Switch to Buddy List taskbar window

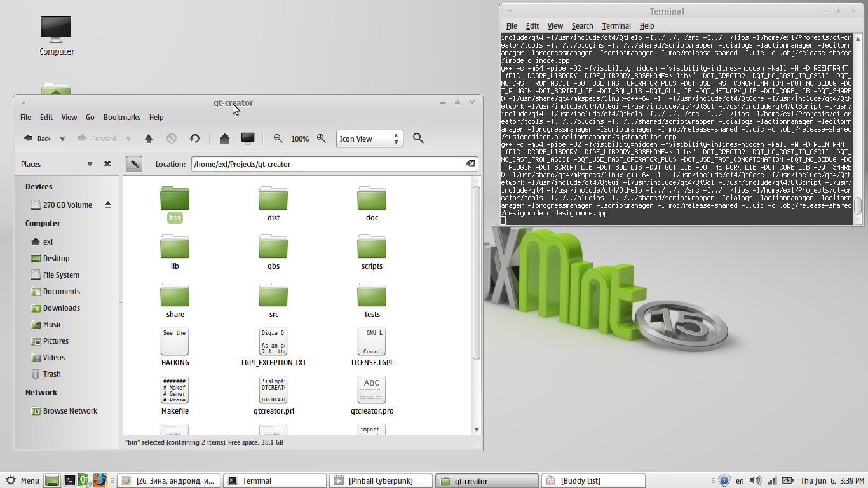pos(594,481)
